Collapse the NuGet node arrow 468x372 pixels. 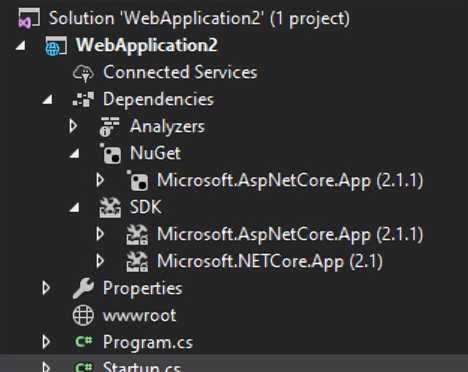tap(75, 154)
